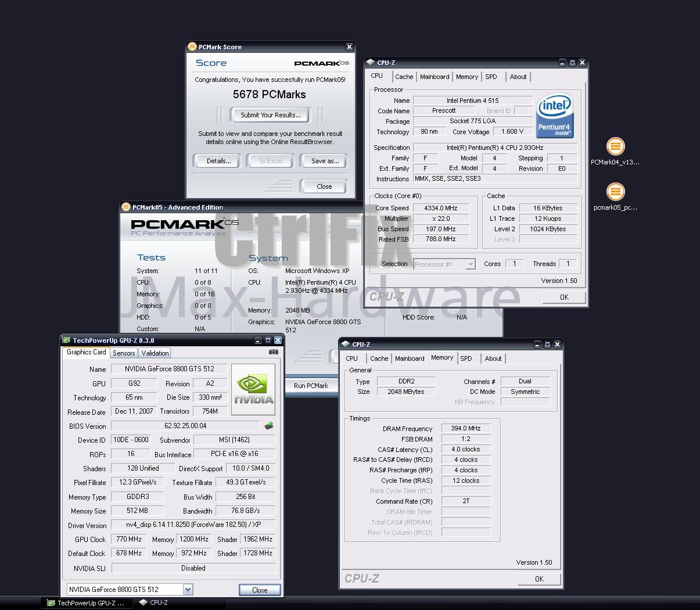Click Run PCMark button
Image resolution: width=700 pixels, height=610 pixels.
[311, 386]
